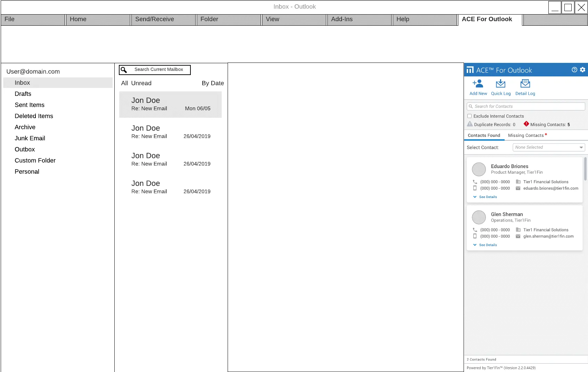The height and width of the screenshot is (372, 588).
Task: Click the company building icon in Eduardo's card
Action: tap(518, 182)
